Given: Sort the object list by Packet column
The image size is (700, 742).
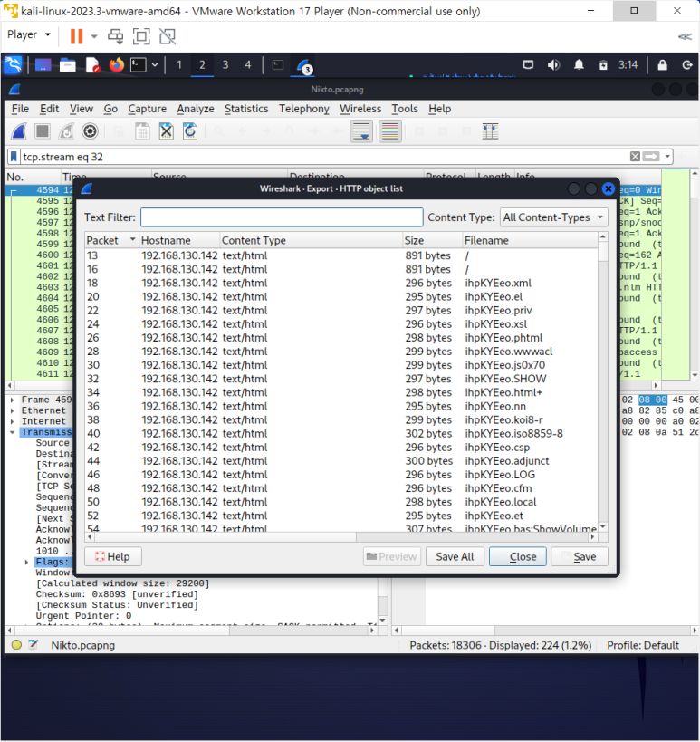Looking at the screenshot, I should pyautogui.click(x=111, y=240).
